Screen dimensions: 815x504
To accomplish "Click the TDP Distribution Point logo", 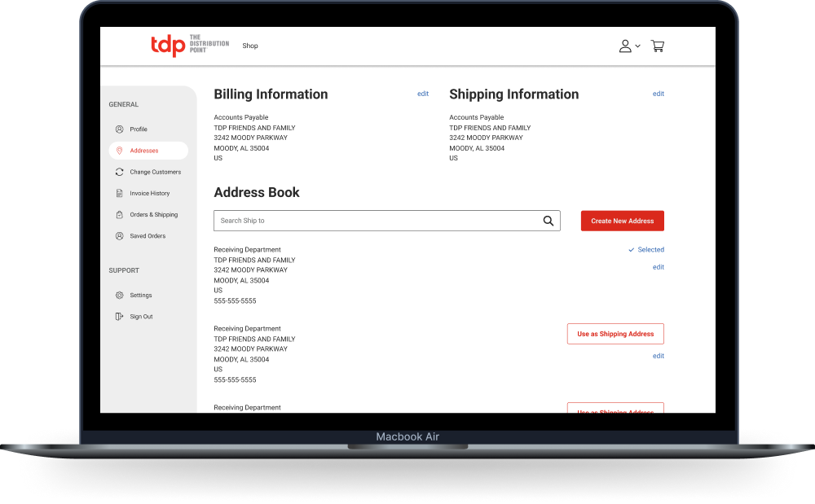I will [189, 46].
